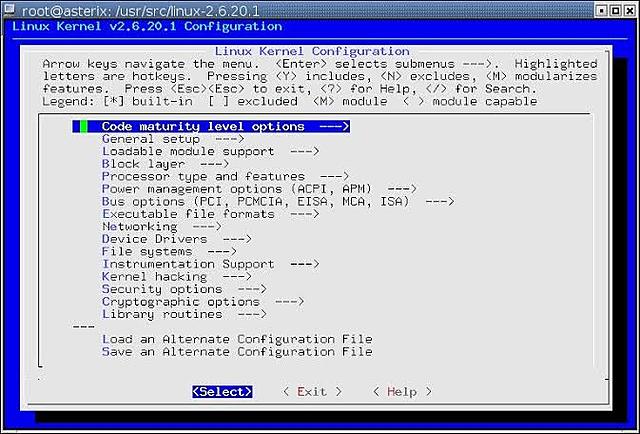Open the General setup submenu

(173, 139)
